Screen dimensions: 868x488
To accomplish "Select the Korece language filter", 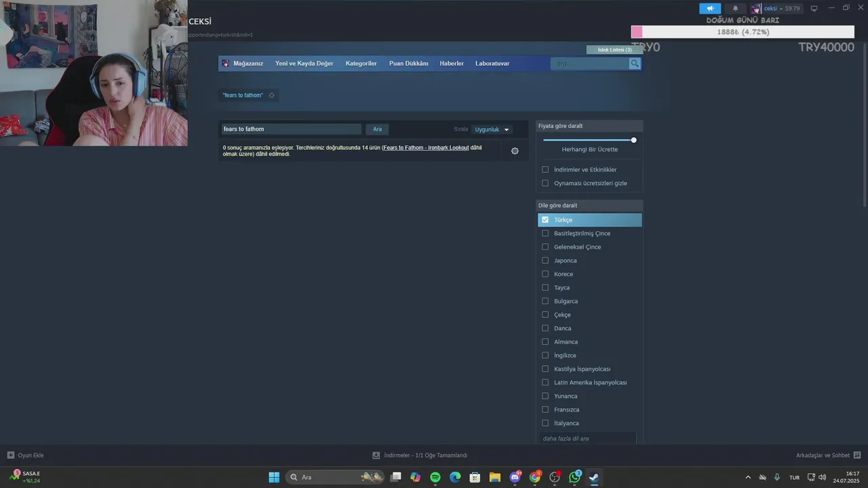I will click(545, 274).
